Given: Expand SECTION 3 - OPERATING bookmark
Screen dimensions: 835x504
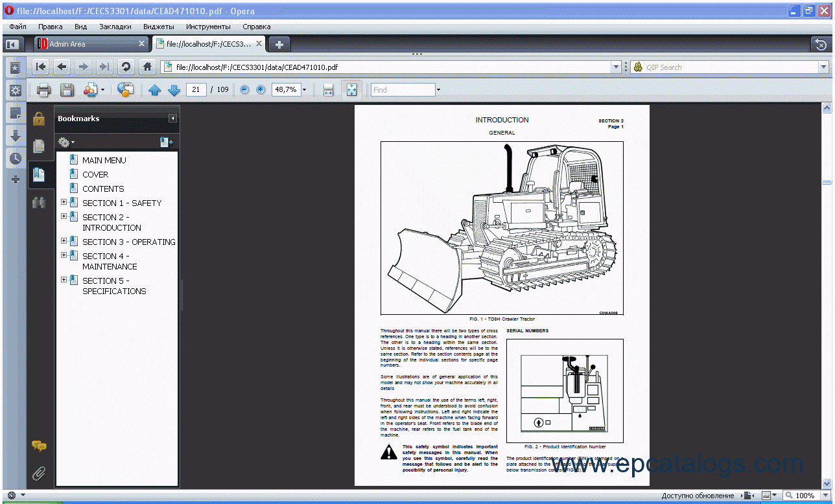Looking at the screenshot, I should tap(64, 241).
